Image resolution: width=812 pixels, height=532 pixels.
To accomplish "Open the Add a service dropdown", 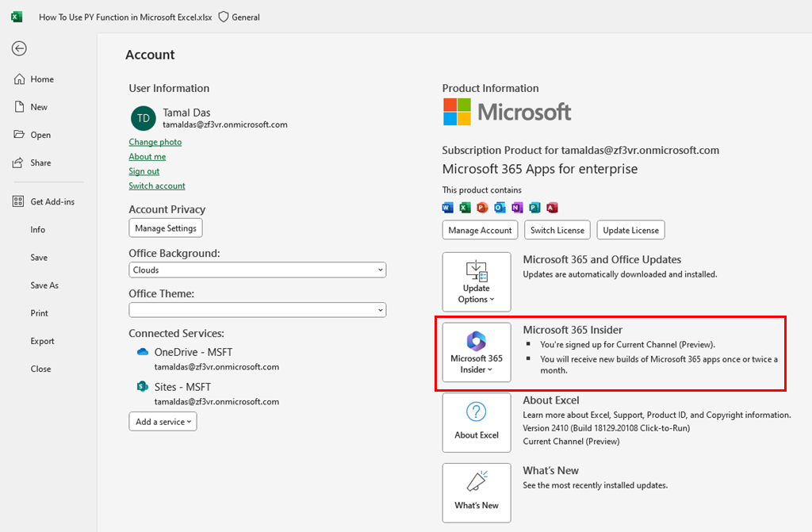I will coord(163,422).
